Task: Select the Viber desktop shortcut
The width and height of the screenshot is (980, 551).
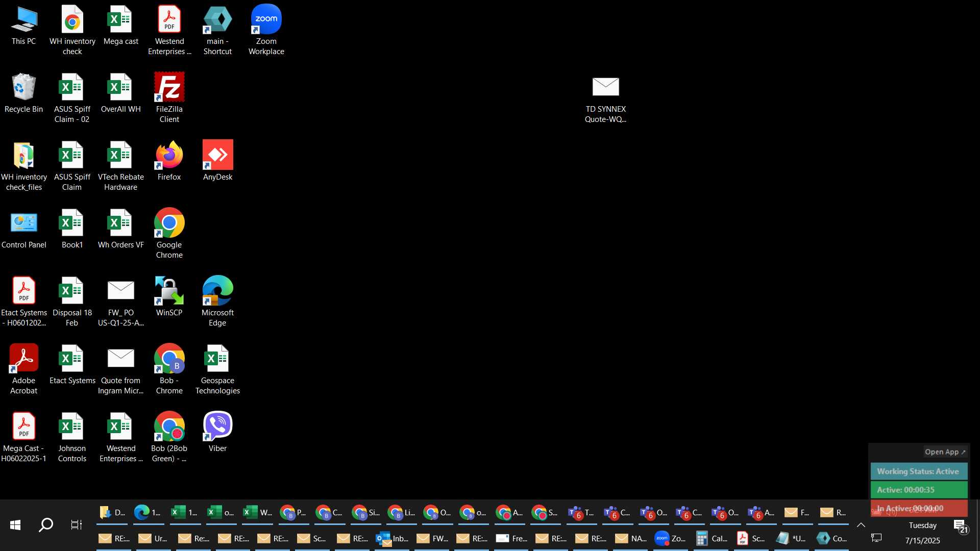Action: [x=218, y=432]
